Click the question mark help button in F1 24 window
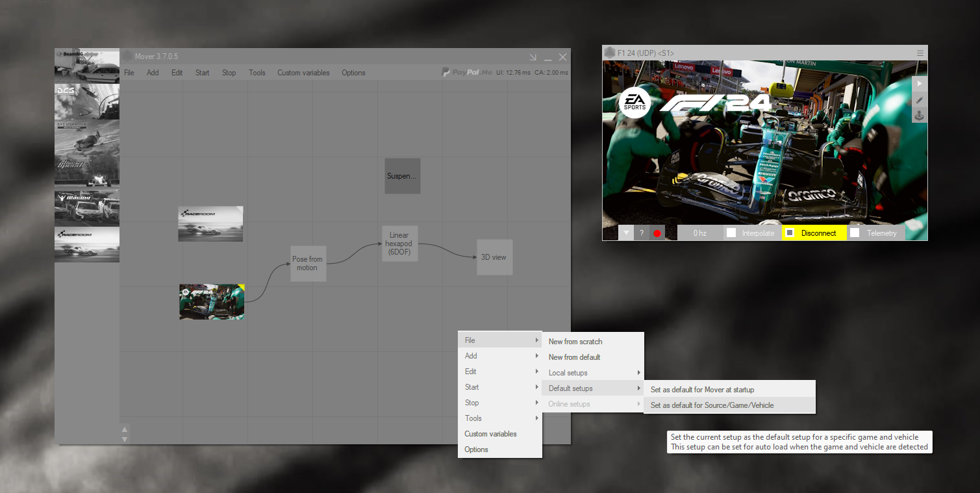980x493 pixels. (642, 233)
